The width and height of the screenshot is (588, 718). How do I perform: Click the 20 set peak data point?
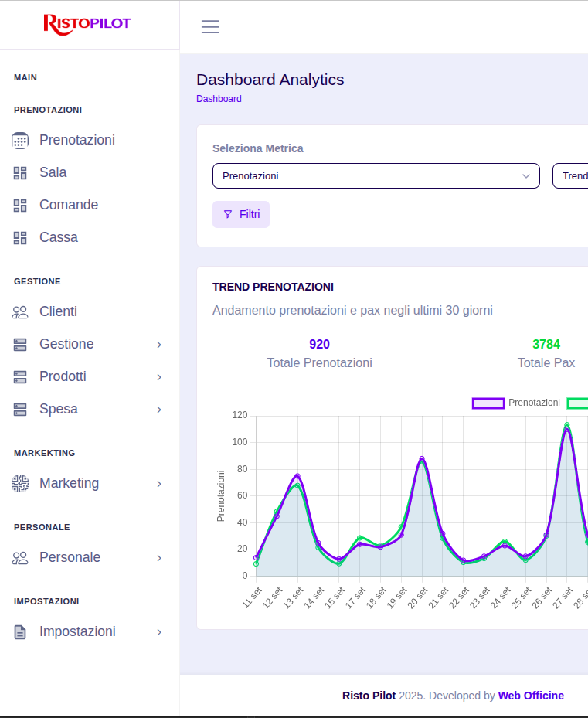click(422, 459)
